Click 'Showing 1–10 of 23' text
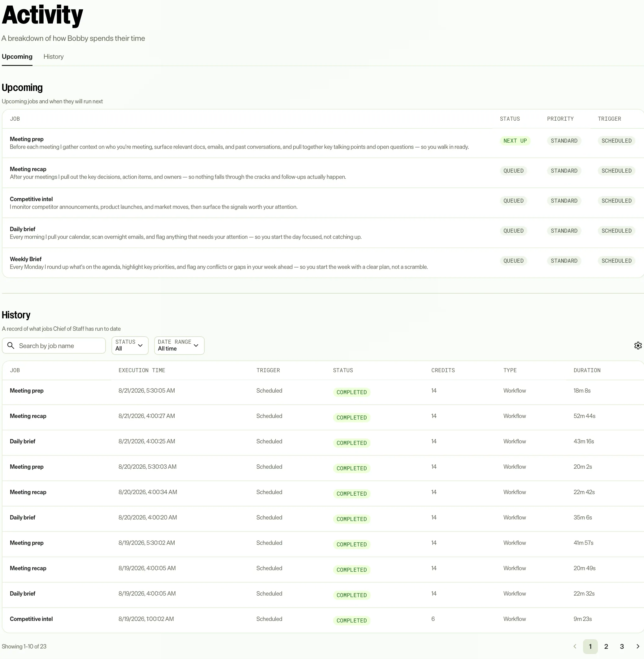This screenshot has width=644, height=659. coord(24,646)
